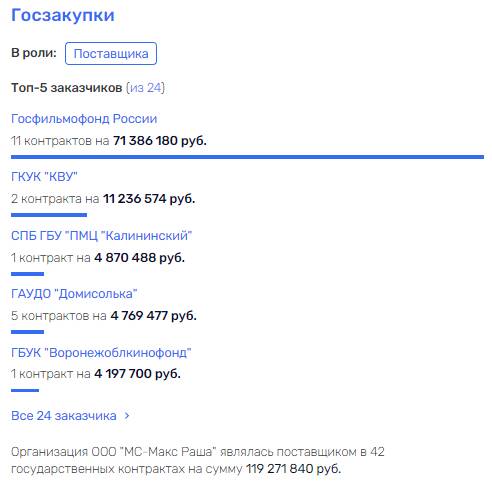Click the 2 контракта на text
This screenshot has height=484, width=492.
[55, 199]
